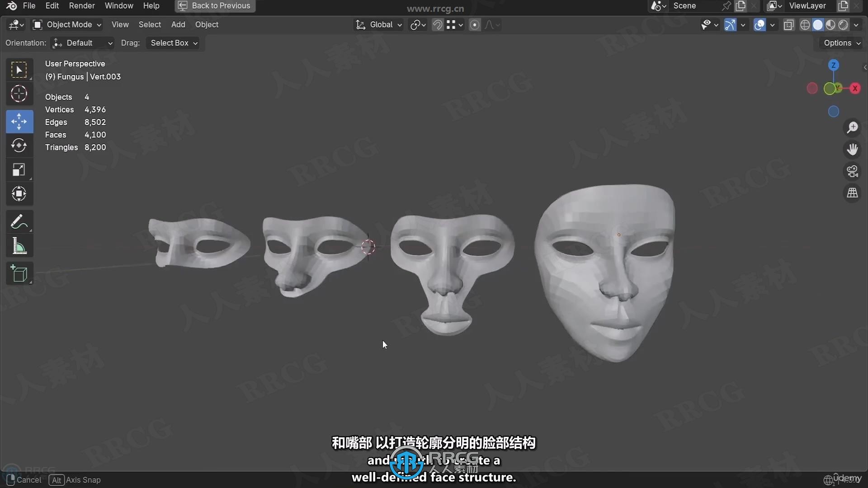Screen dimensions: 868x488
Task: Select the Measure tool
Action: [19, 246]
